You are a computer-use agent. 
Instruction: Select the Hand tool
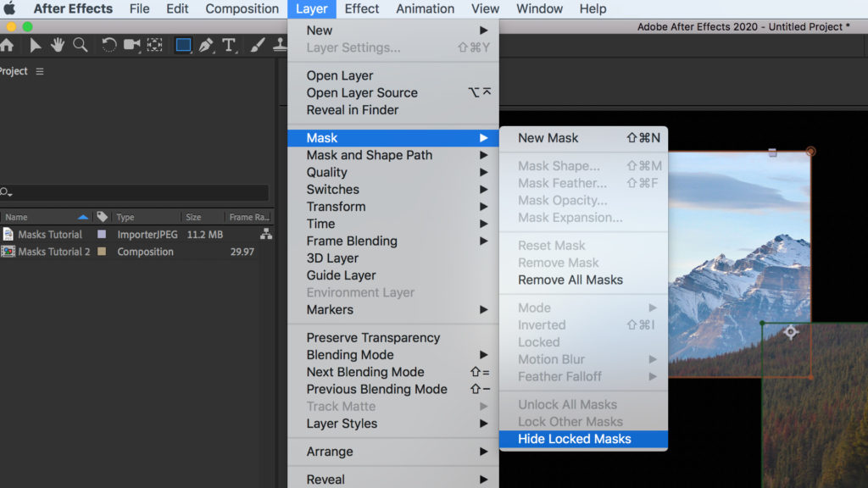58,45
